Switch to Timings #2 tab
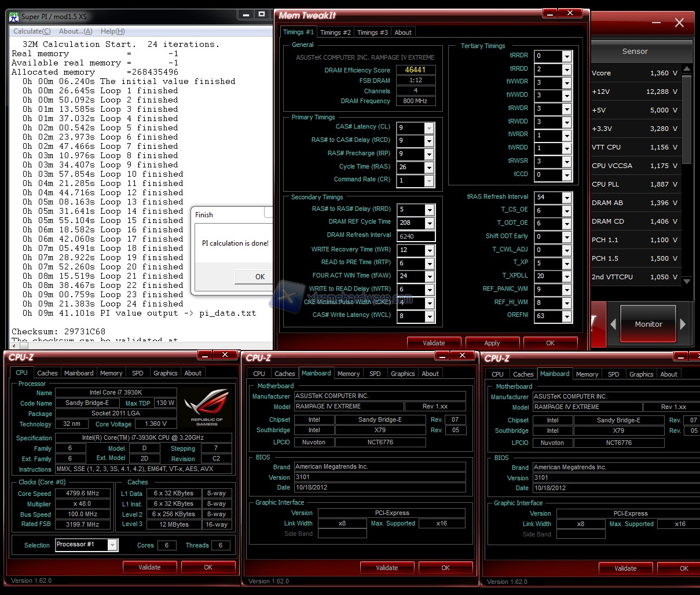 tap(335, 32)
